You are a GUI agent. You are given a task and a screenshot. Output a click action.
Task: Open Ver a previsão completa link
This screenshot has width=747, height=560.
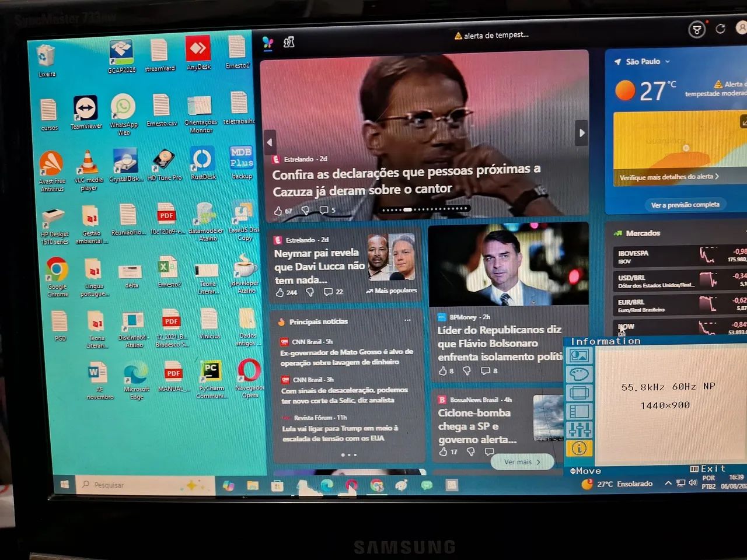tap(685, 205)
